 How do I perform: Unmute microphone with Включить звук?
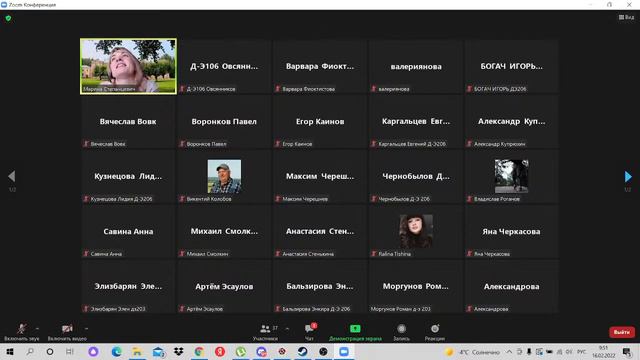click(x=22, y=332)
